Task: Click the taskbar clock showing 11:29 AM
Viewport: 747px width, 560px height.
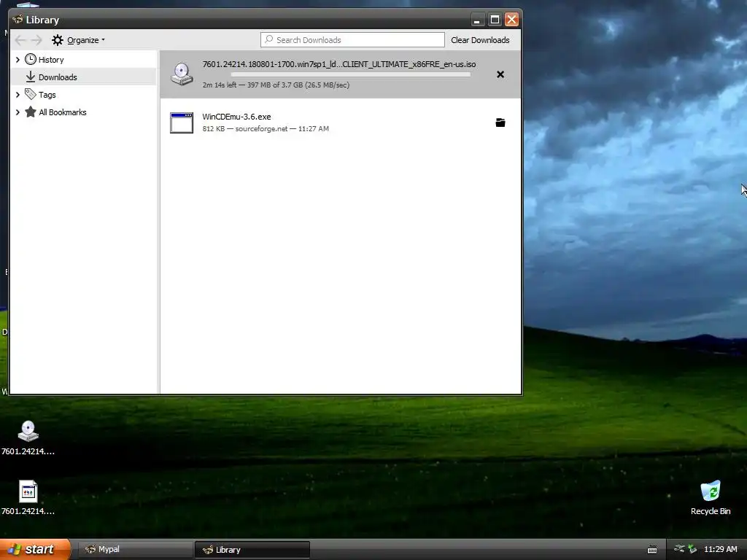Action: pos(720,549)
